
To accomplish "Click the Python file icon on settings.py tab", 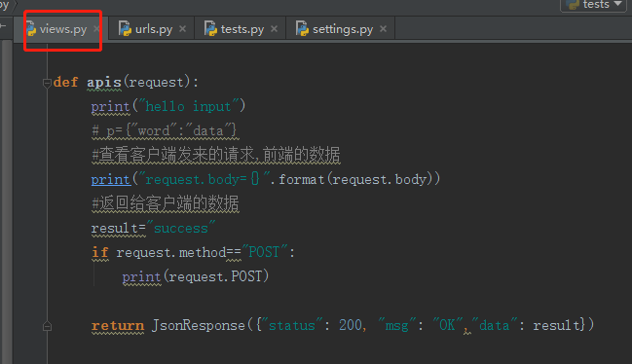I will point(302,28).
